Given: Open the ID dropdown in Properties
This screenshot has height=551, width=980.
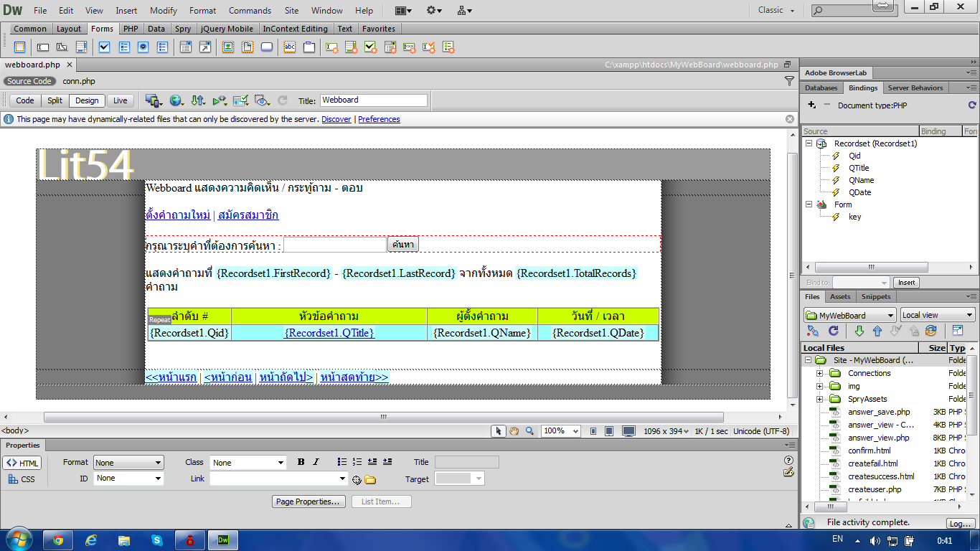Looking at the screenshot, I should [x=128, y=478].
